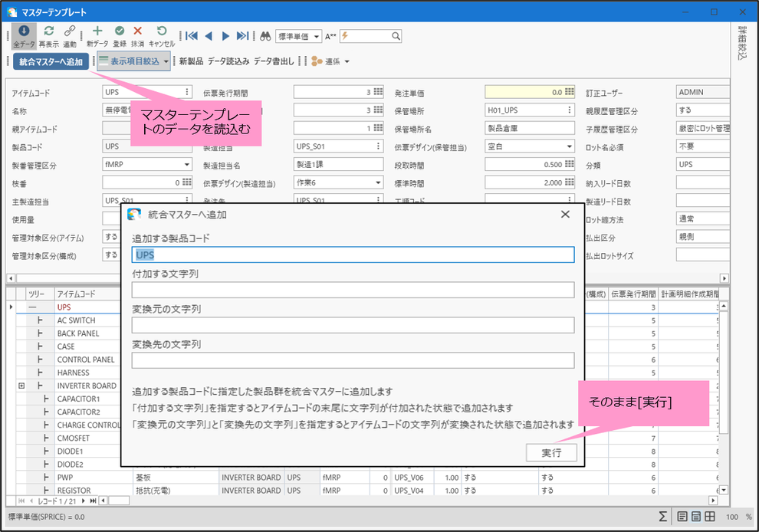
Task: Toggle the 連動 link icon
Action: [x=70, y=31]
